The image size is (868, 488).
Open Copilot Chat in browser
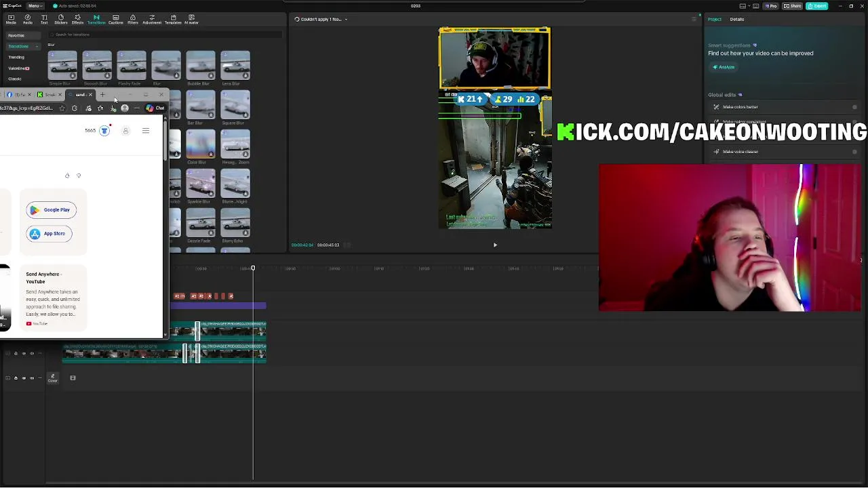point(155,108)
